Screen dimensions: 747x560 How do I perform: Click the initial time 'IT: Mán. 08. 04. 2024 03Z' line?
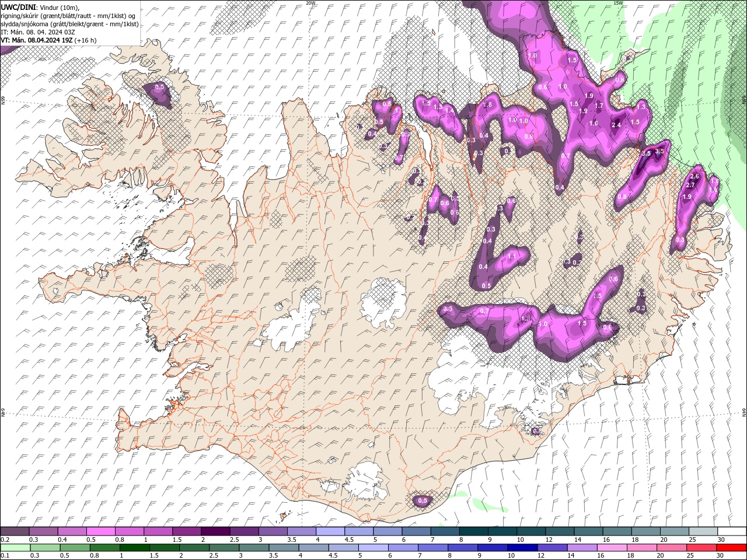pos(39,32)
